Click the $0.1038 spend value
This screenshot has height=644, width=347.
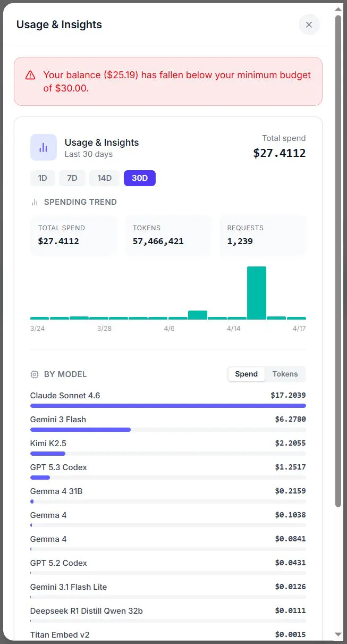point(290,515)
